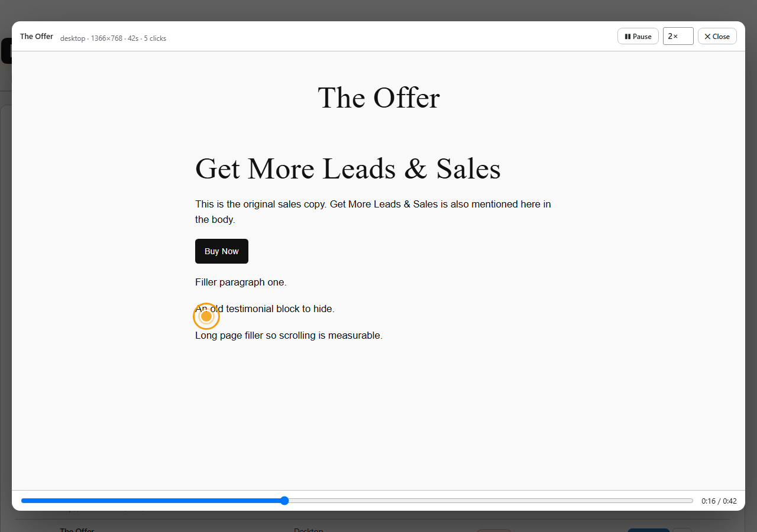This screenshot has height=532, width=757.
Task: Click 'Long page filler so scrolling is measurable.' text
Action: pos(289,336)
